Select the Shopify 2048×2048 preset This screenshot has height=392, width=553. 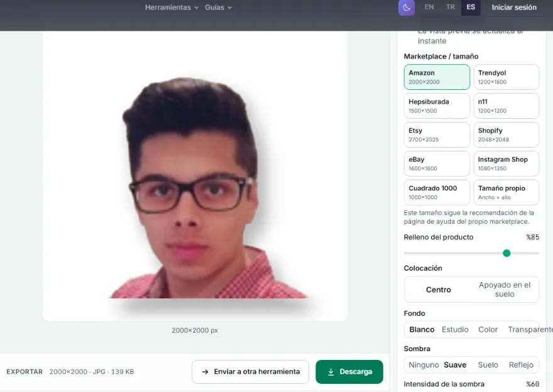(x=506, y=134)
